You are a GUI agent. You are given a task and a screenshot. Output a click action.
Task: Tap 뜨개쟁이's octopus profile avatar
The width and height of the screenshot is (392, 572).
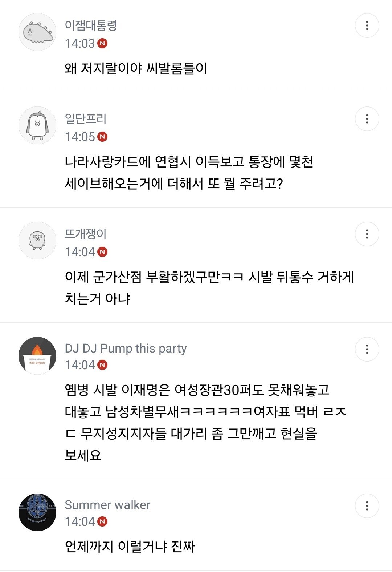coord(37,241)
